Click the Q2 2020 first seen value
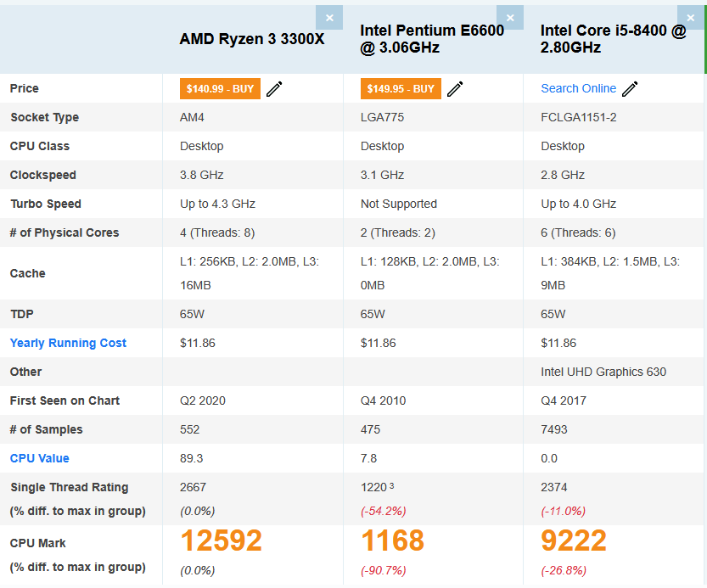Screen dimensions: 707x588 pyautogui.click(x=203, y=400)
